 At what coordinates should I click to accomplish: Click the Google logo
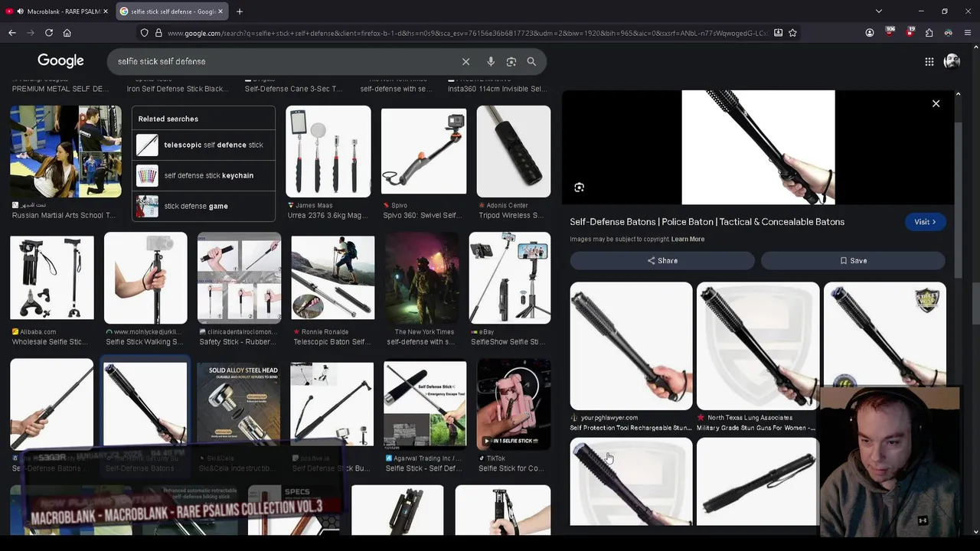pos(60,61)
